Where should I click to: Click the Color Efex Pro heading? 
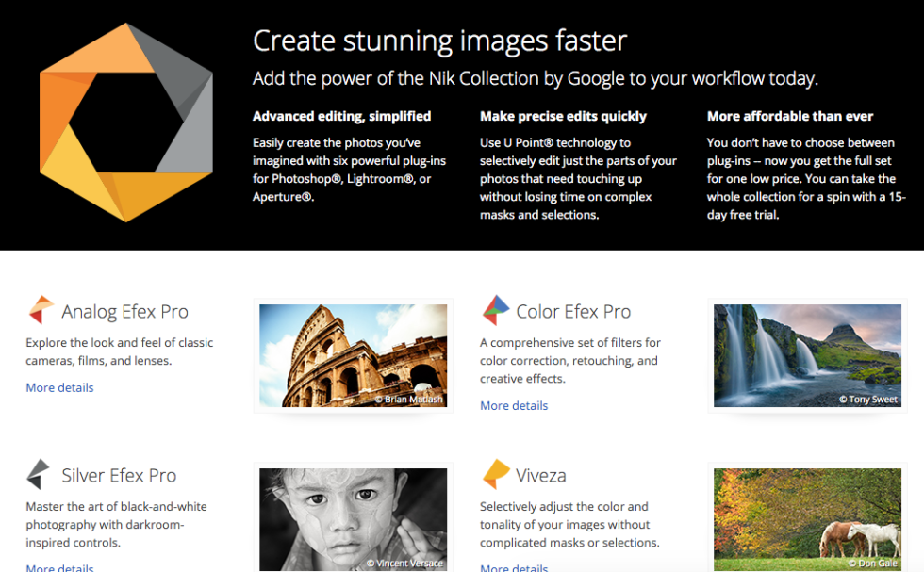pyautogui.click(x=573, y=312)
